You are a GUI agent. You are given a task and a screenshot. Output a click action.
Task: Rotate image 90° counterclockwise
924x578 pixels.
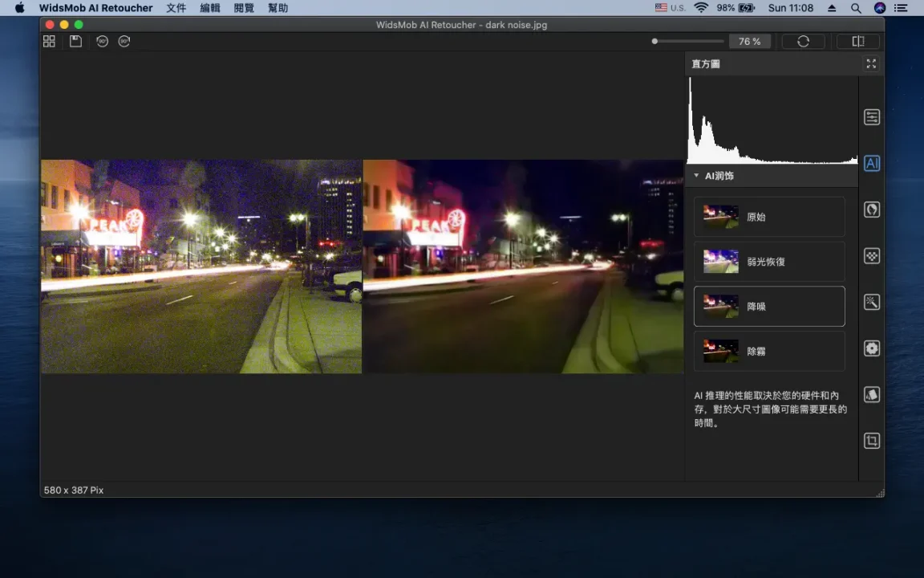pos(102,41)
